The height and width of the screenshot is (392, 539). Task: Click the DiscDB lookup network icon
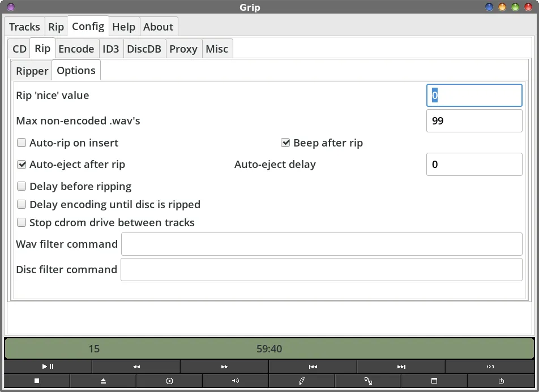(368, 381)
